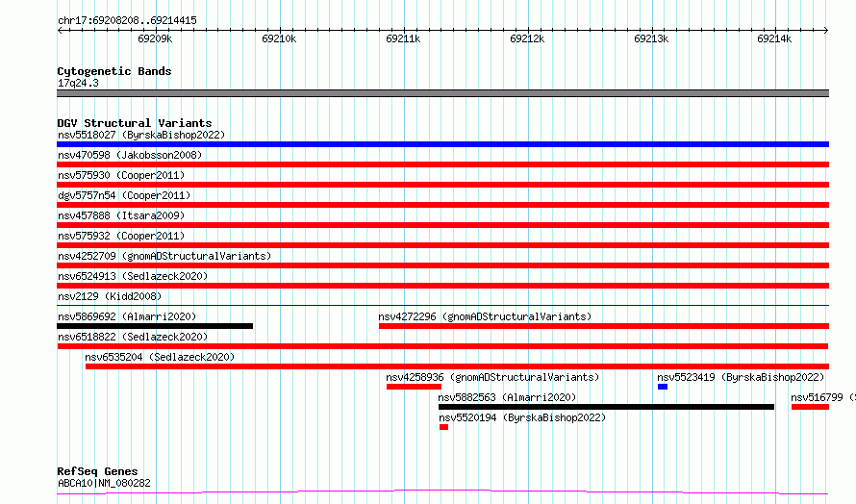
Task: Click the thin blue nsv2129 variant line
Action: point(442,305)
